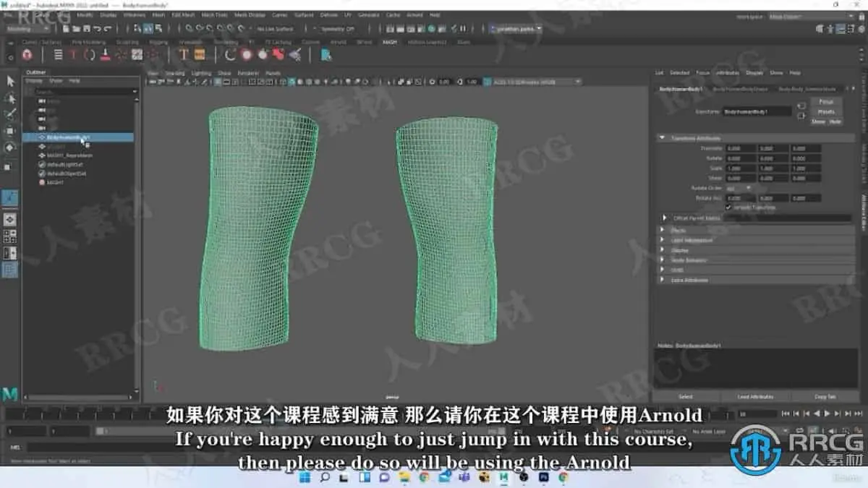Click the orange SVG shelf icon
This screenshot has width=868, height=488.
[x=198, y=54]
